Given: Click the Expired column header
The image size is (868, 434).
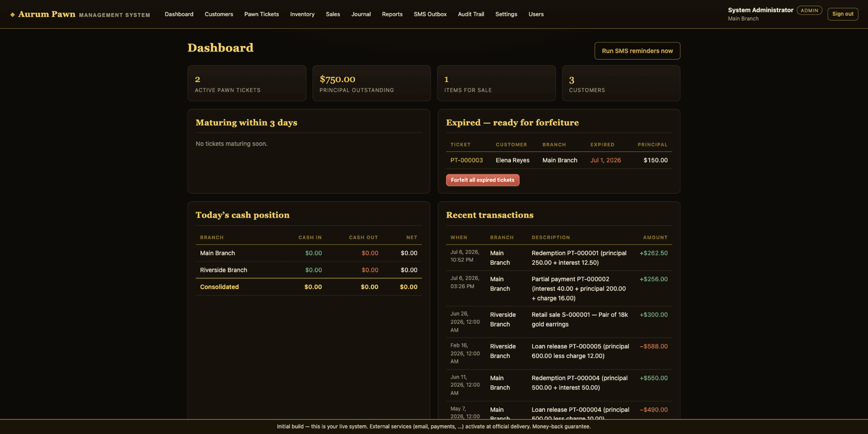Looking at the screenshot, I should 602,145.
